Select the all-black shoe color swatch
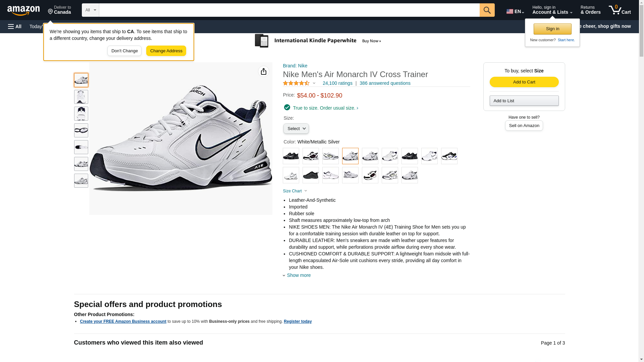The height and width of the screenshot is (362, 644). pos(311,175)
